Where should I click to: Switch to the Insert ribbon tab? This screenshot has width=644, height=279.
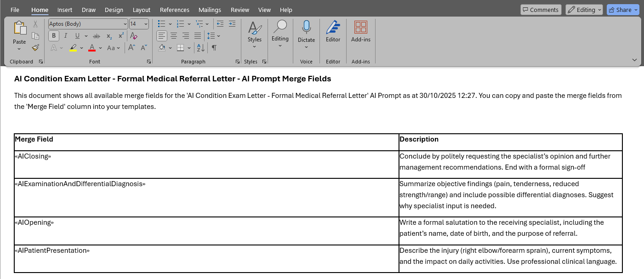64,10
